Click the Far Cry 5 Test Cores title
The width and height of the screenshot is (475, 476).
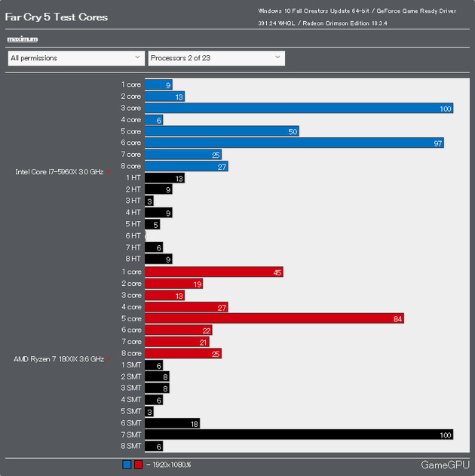point(57,17)
